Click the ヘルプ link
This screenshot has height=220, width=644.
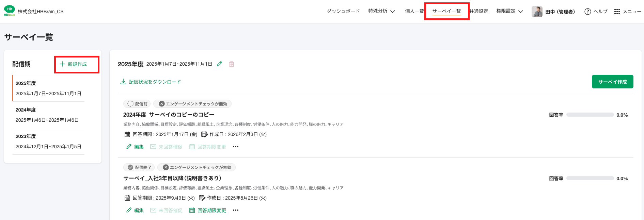(600, 12)
